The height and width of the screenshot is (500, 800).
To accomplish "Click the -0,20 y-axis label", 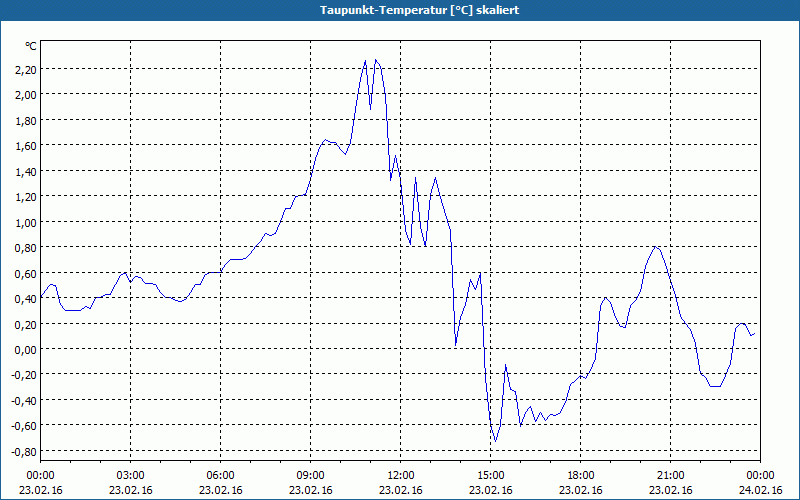I will click(24, 375).
